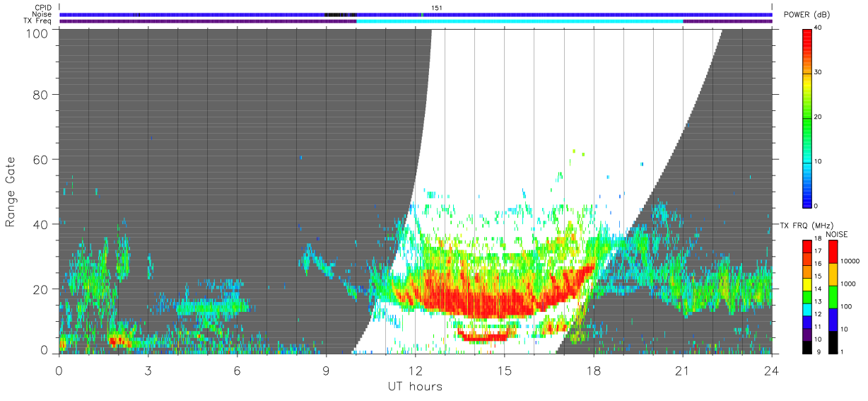The height and width of the screenshot is (401, 868).
Task: Click the CPID row label
Action: click(43, 8)
